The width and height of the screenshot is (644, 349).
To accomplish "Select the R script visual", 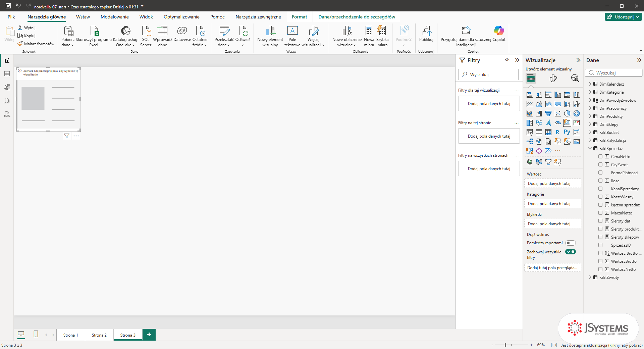I will (x=557, y=132).
